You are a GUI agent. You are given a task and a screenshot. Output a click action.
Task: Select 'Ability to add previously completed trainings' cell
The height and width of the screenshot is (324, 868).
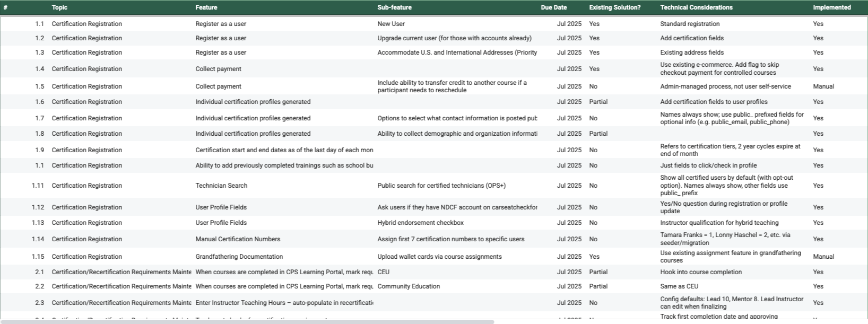(x=284, y=165)
